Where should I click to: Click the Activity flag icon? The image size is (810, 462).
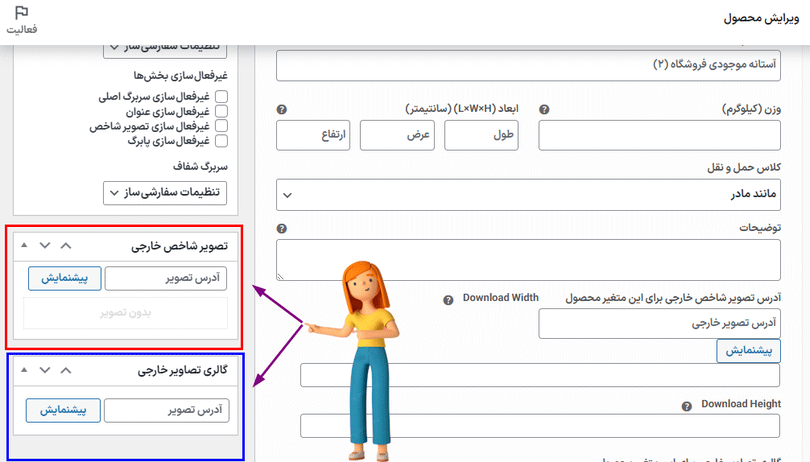coord(21,13)
